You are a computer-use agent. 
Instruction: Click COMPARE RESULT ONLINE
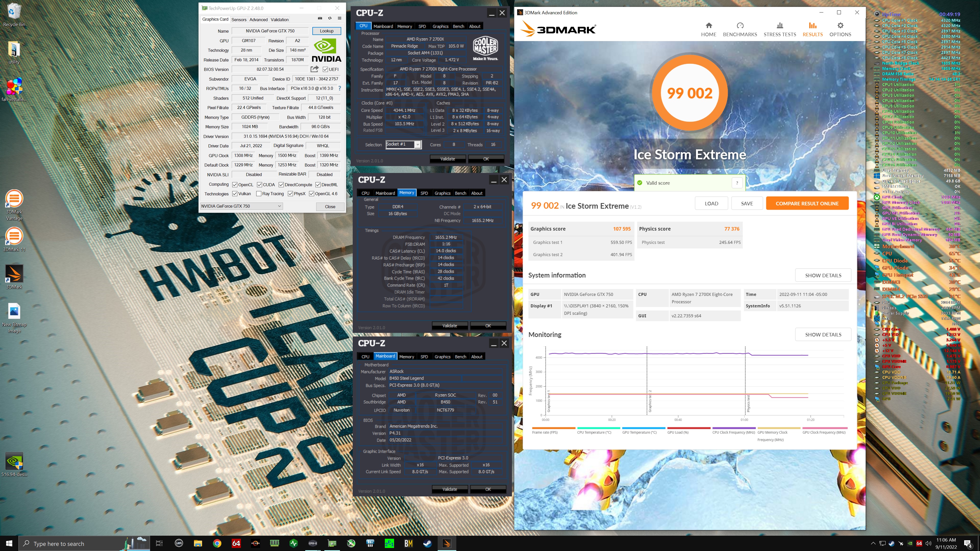tap(807, 204)
